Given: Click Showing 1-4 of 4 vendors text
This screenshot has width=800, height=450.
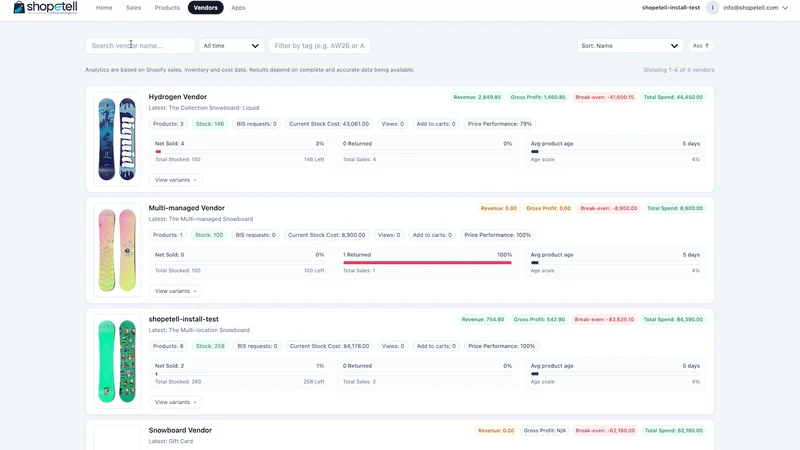Looking at the screenshot, I should pos(679,70).
